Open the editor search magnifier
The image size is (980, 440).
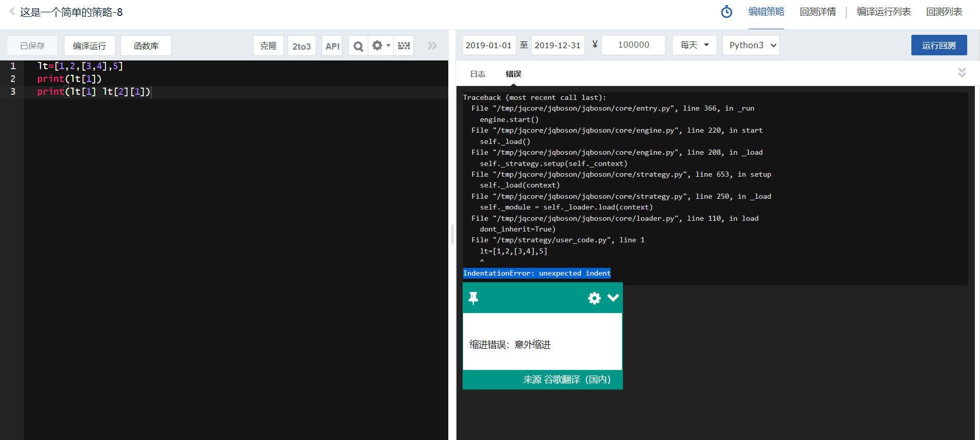click(x=358, y=46)
